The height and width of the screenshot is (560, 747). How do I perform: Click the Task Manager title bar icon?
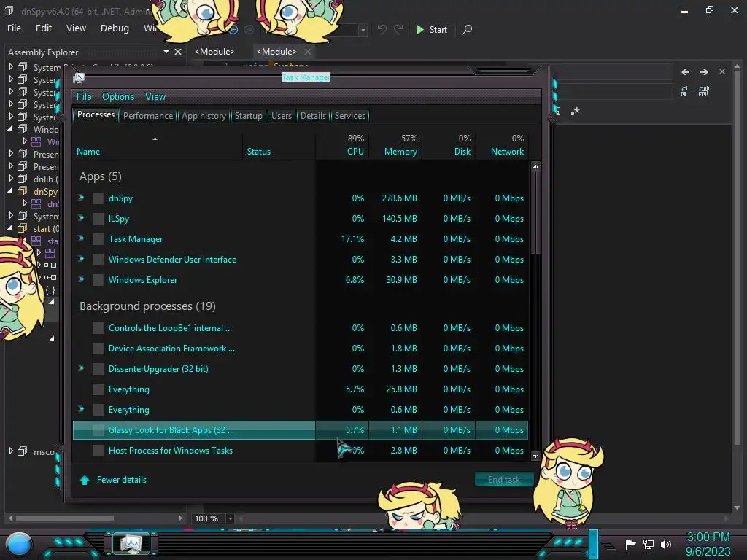coord(79,78)
